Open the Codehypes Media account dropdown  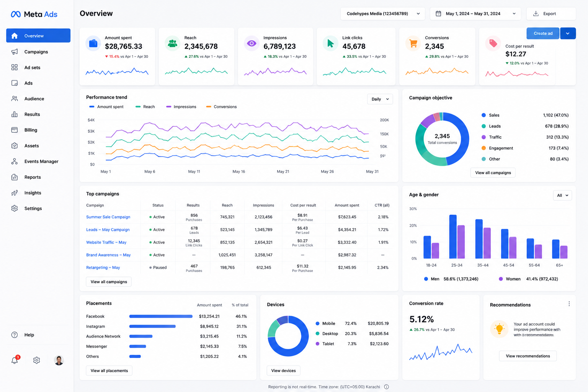383,14
